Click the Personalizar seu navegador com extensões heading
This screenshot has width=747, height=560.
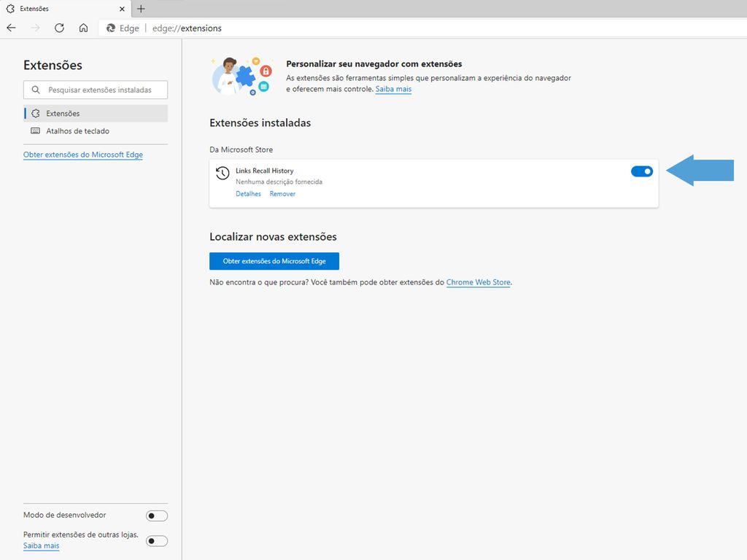[374, 64]
